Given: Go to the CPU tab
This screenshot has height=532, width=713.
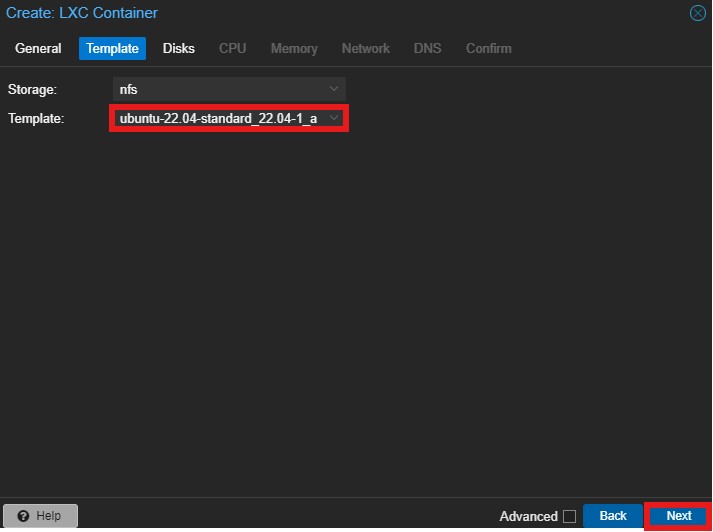Looking at the screenshot, I should [232, 48].
